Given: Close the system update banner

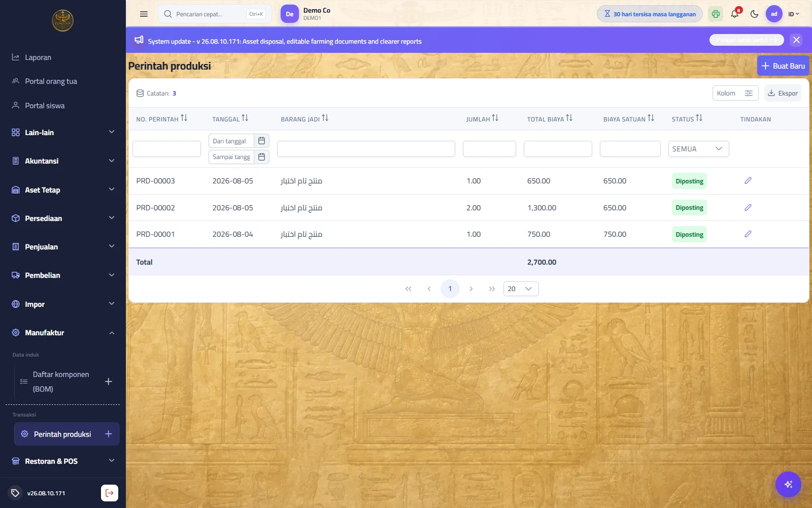Looking at the screenshot, I should coord(796,40).
